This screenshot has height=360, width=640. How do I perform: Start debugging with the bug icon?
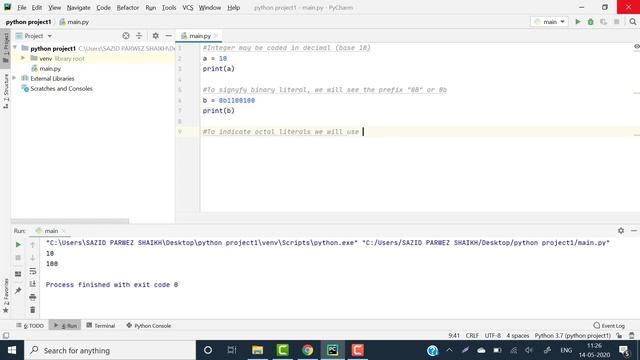point(591,22)
